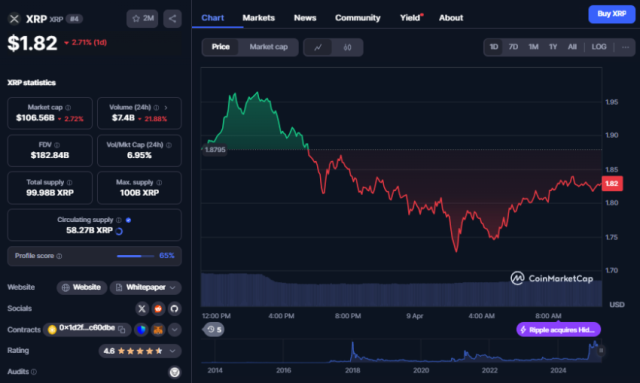
Task: Open the About tab
Action: (x=451, y=18)
